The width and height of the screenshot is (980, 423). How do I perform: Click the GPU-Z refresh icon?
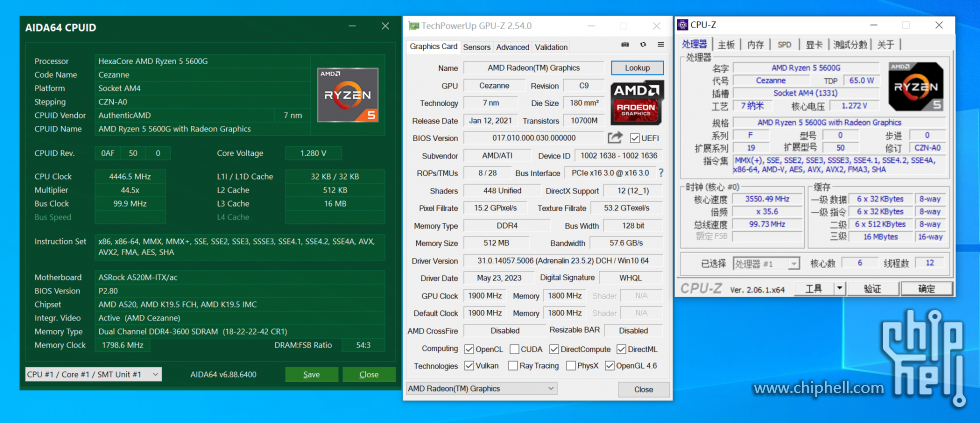pos(642,45)
